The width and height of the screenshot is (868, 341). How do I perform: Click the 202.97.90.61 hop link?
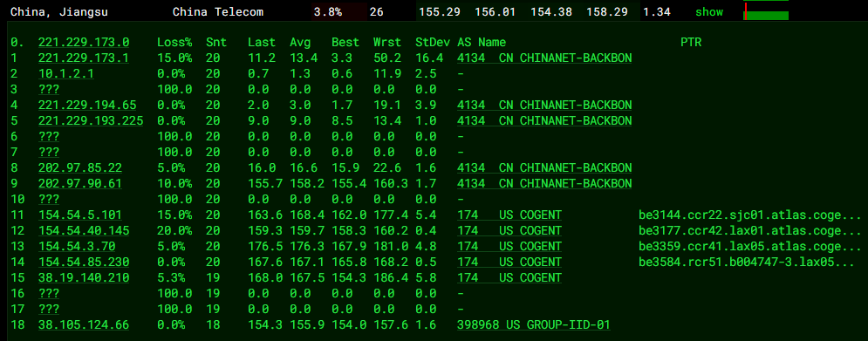tap(80, 183)
